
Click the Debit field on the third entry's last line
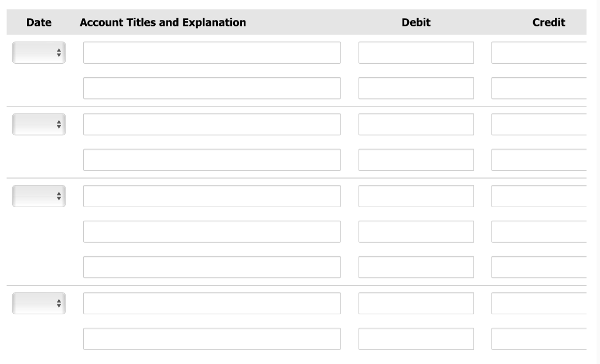point(415,267)
